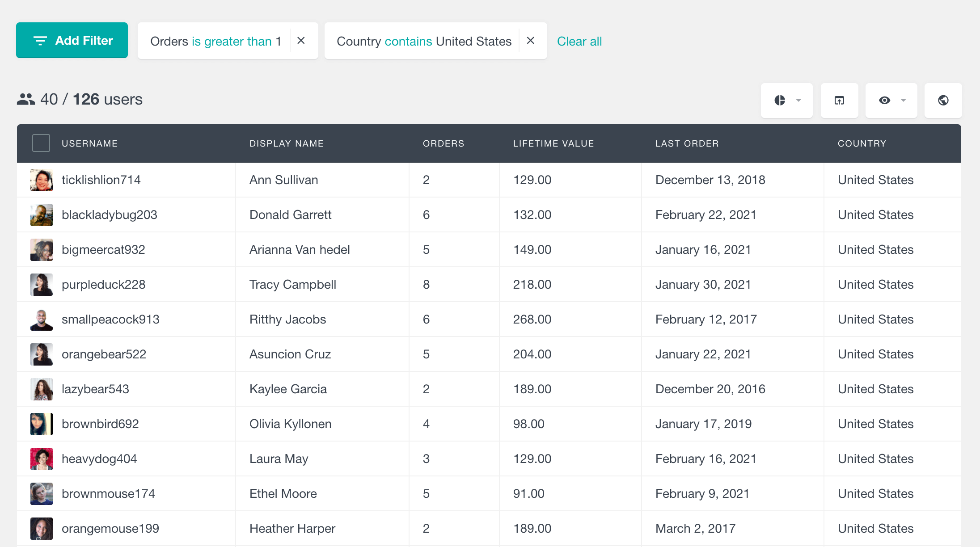This screenshot has height=547, width=980.
Task: Click the avatar of brownbird692
Action: pyautogui.click(x=42, y=424)
